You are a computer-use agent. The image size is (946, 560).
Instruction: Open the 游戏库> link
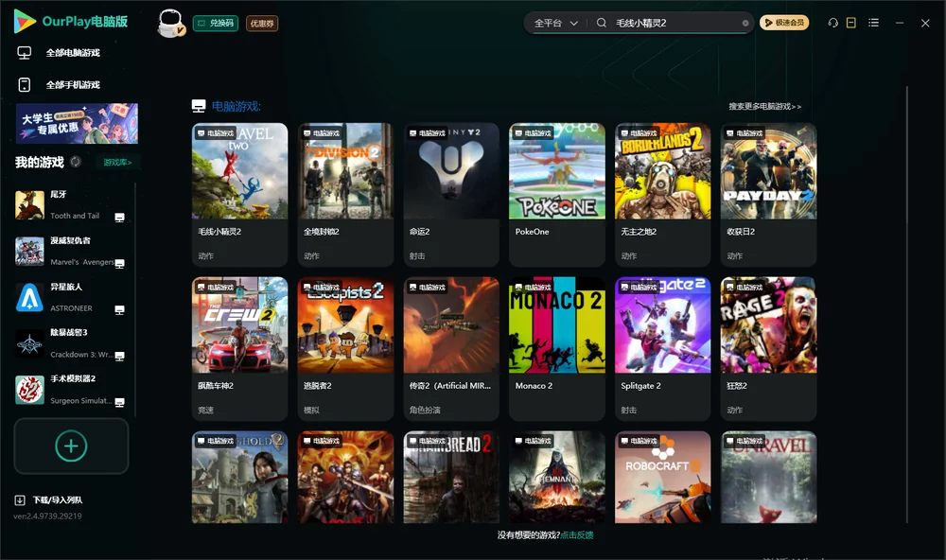pyautogui.click(x=117, y=162)
